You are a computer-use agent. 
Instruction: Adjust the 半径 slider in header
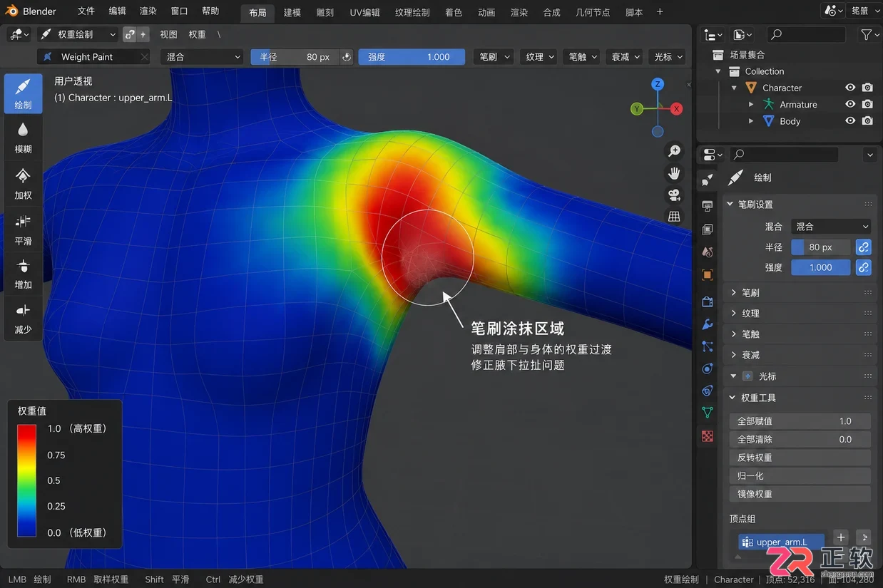tap(295, 57)
